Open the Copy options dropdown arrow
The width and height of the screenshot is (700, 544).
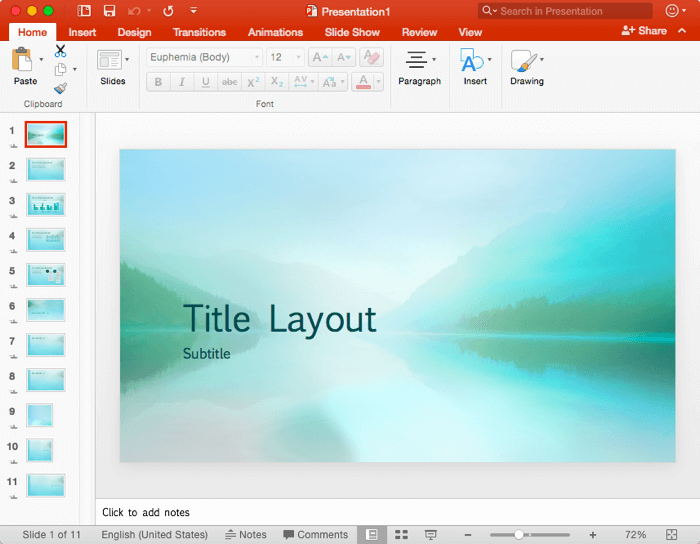75,69
